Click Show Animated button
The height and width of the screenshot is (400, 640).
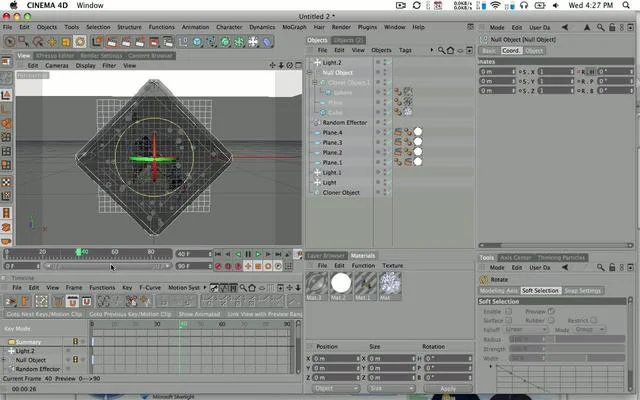coord(199,314)
